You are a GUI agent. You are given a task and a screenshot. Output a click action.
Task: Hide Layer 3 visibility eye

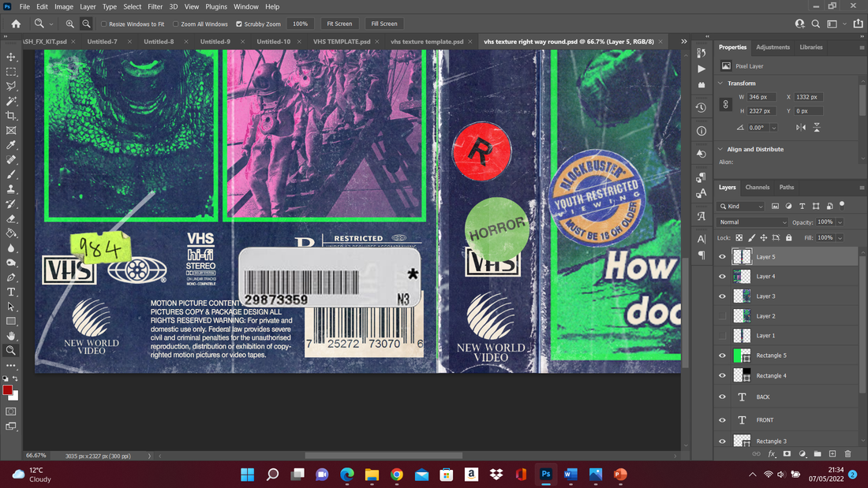[722, 296]
